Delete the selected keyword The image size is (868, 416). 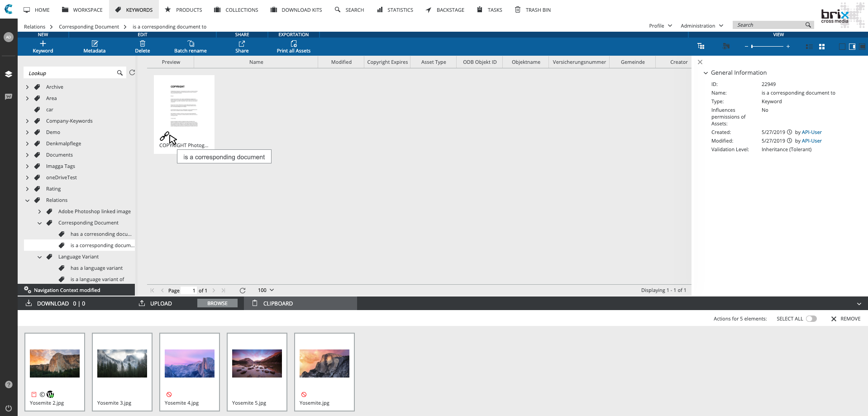142,44
